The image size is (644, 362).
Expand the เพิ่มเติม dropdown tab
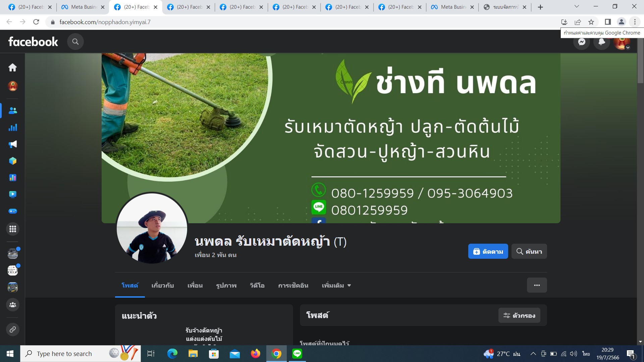pos(336,286)
